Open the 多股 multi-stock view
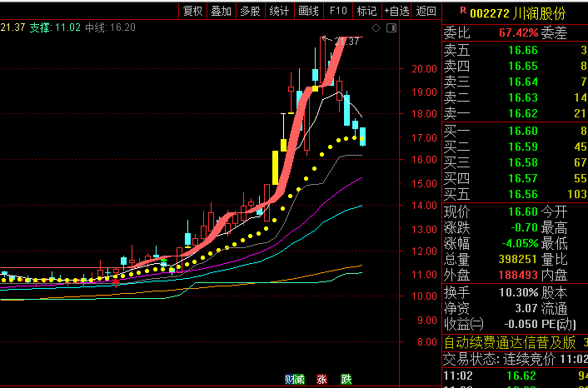The height and width of the screenshot is (388, 588). point(250,12)
